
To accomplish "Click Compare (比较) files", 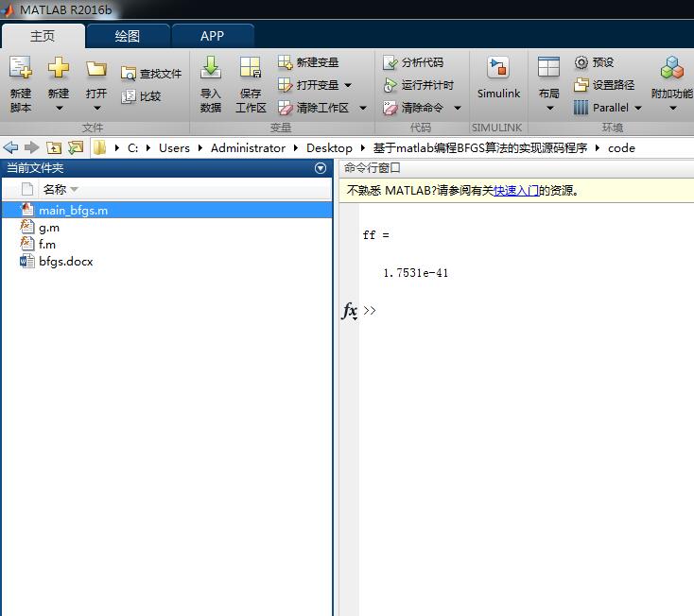I will click(141, 96).
